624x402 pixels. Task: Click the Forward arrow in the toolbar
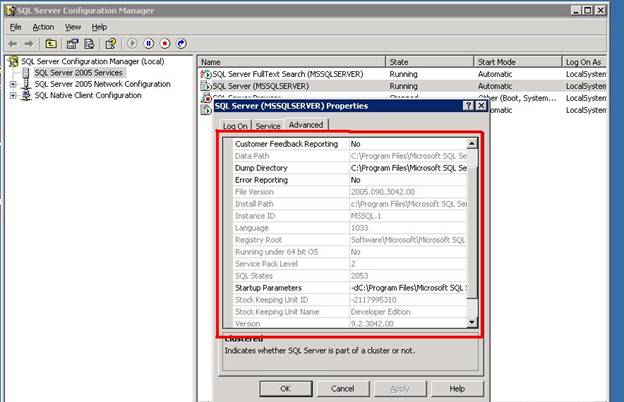coord(29,43)
